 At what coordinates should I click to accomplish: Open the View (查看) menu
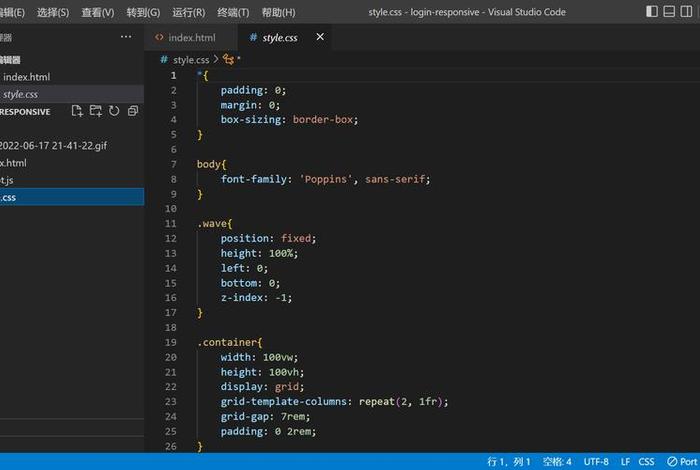(x=98, y=12)
